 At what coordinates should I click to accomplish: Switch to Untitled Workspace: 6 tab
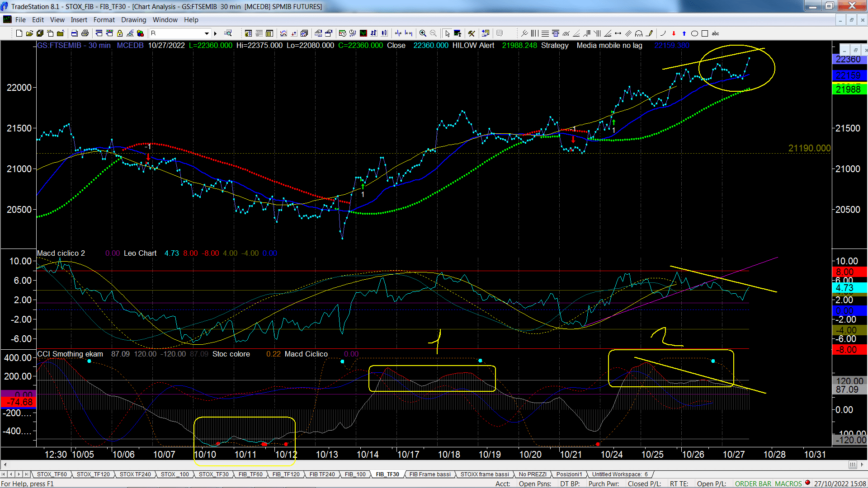coord(620,474)
